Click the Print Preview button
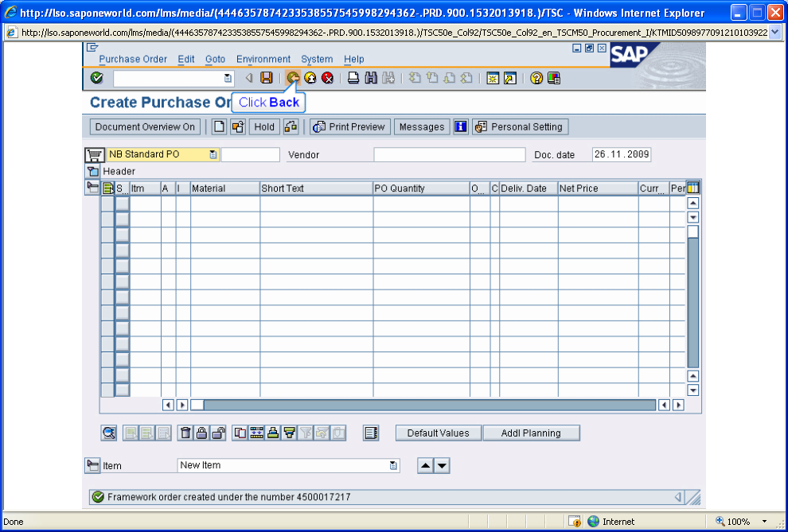Image resolution: width=788 pixels, height=532 pixels. click(349, 127)
